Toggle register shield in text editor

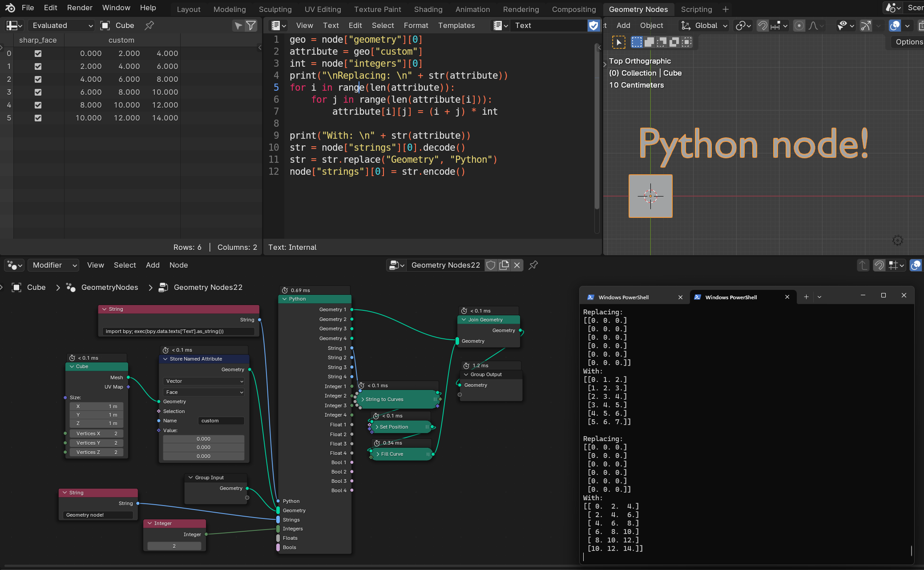593,25
